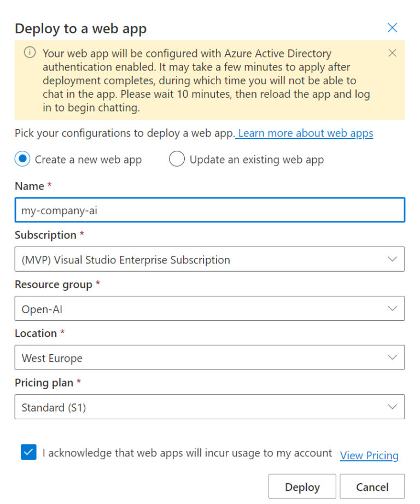Open the Resource group dropdown

point(209,308)
